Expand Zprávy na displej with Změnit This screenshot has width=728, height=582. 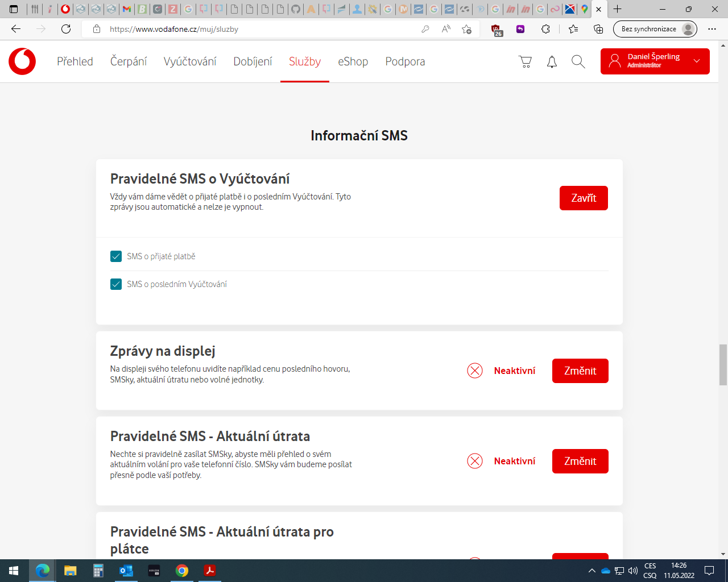tap(580, 371)
